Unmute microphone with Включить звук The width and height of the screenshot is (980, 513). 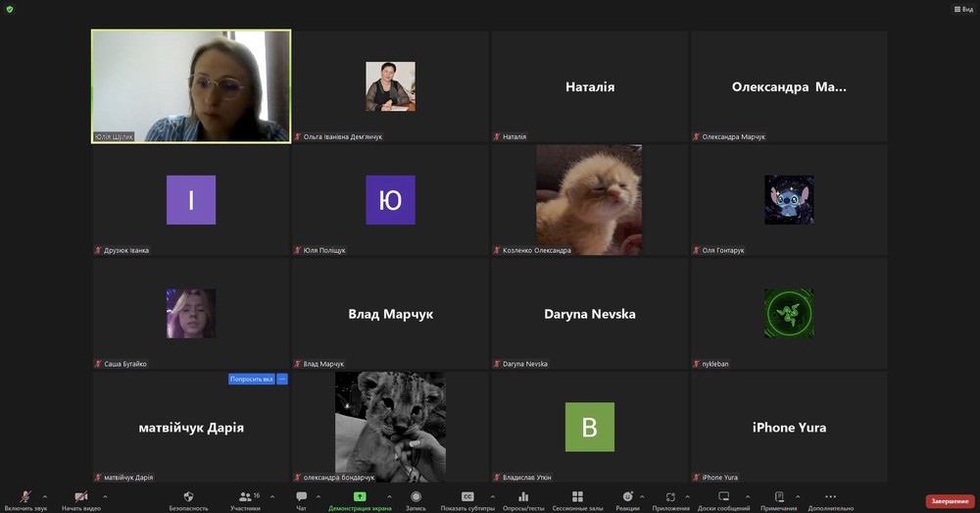[x=25, y=500]
